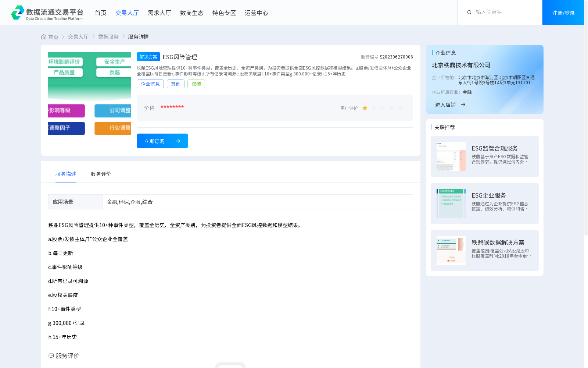Click the ESG风险管理 title
The height and width of the screenshot is (368, 588).
click(x=180, y=57)
